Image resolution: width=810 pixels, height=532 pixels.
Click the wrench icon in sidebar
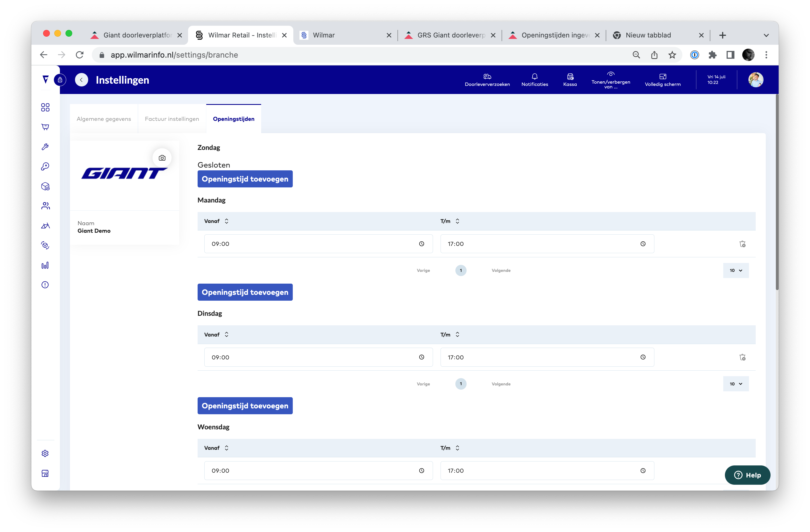point(45,147)
